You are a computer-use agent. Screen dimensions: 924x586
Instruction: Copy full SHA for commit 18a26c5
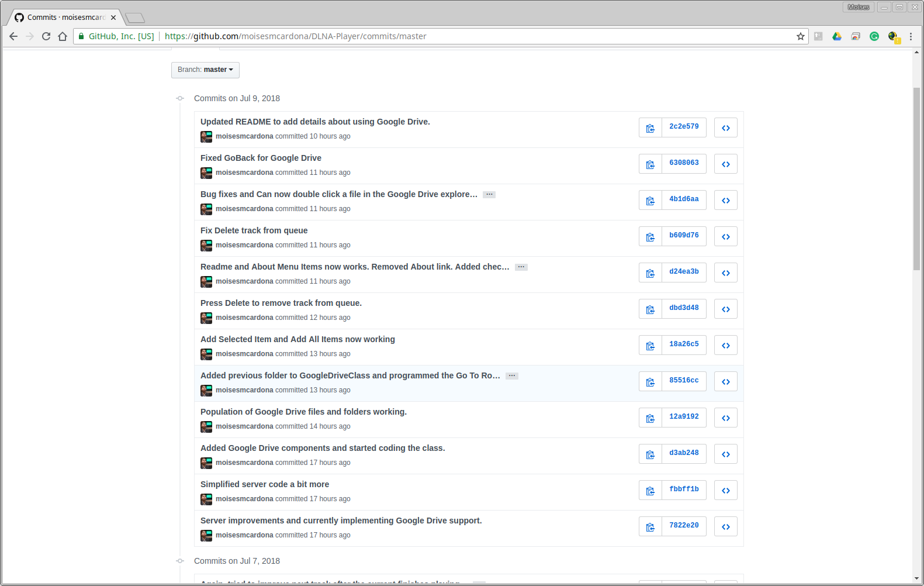coord(650,345)
